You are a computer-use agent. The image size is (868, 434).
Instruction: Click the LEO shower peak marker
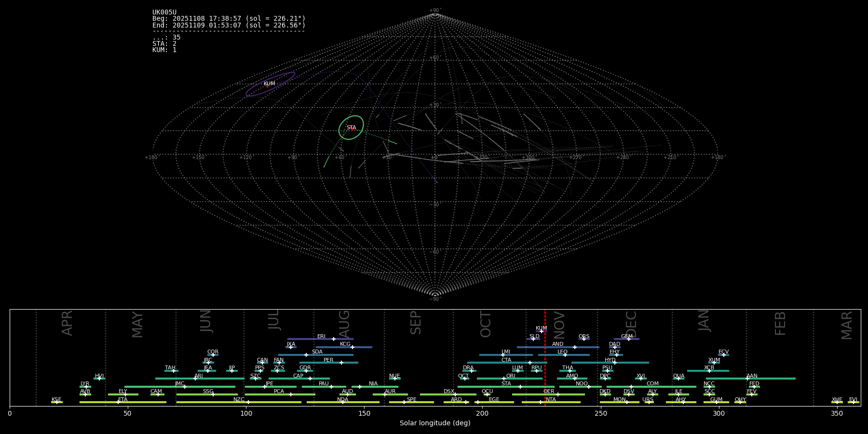pos(565,355)
